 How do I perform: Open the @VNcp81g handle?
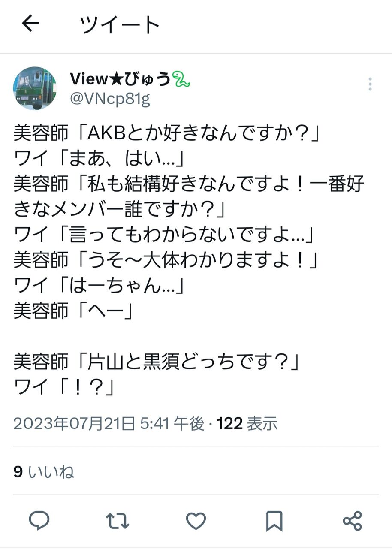point(110,99)
